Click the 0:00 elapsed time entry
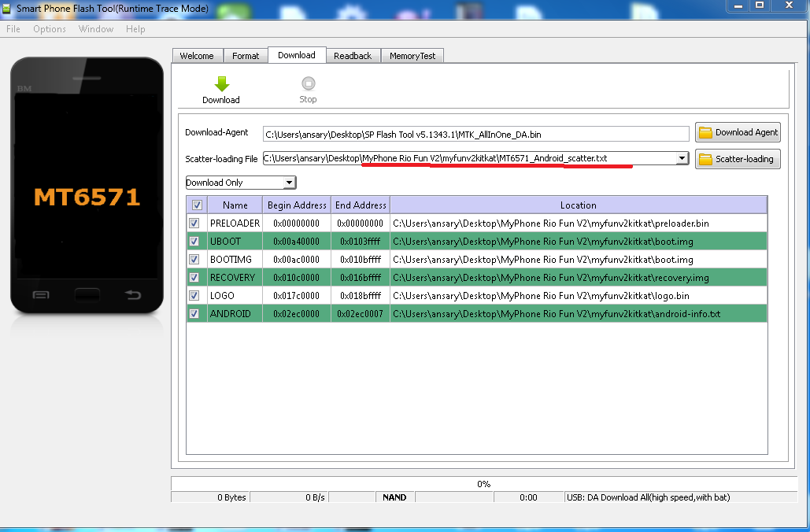The image size is (810, 532). [x=528, y=497]
